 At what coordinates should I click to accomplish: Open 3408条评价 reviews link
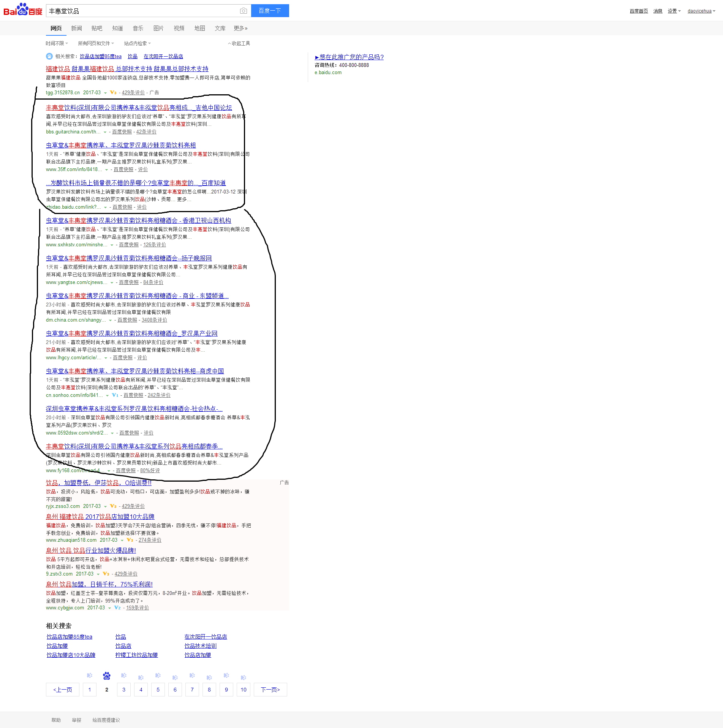pos(154,320)
